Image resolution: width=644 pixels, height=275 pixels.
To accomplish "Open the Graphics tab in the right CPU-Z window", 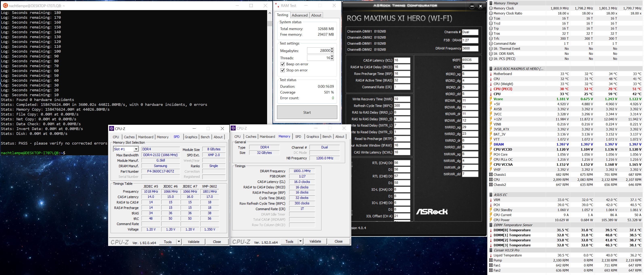I will [313, 136].
